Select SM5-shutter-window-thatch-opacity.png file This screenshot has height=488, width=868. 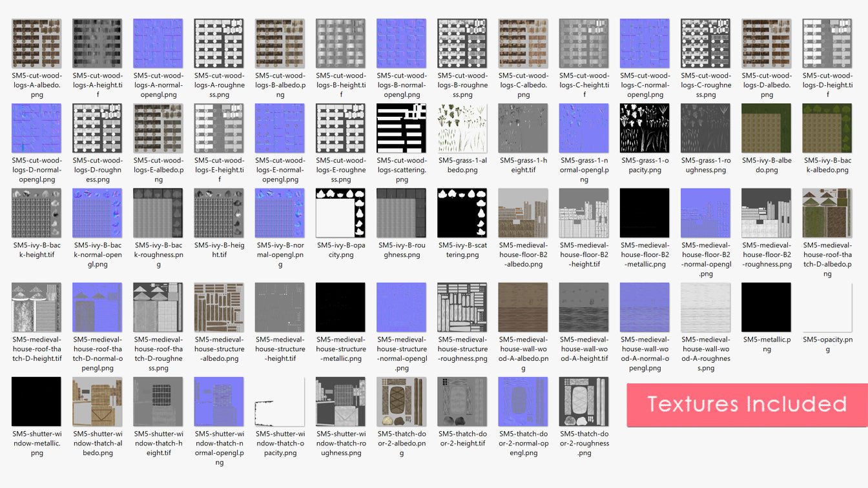point(280,402)
